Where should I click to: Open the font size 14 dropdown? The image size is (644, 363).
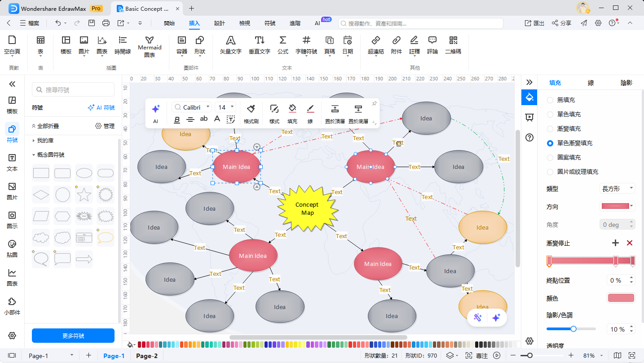tap(232, 107)
